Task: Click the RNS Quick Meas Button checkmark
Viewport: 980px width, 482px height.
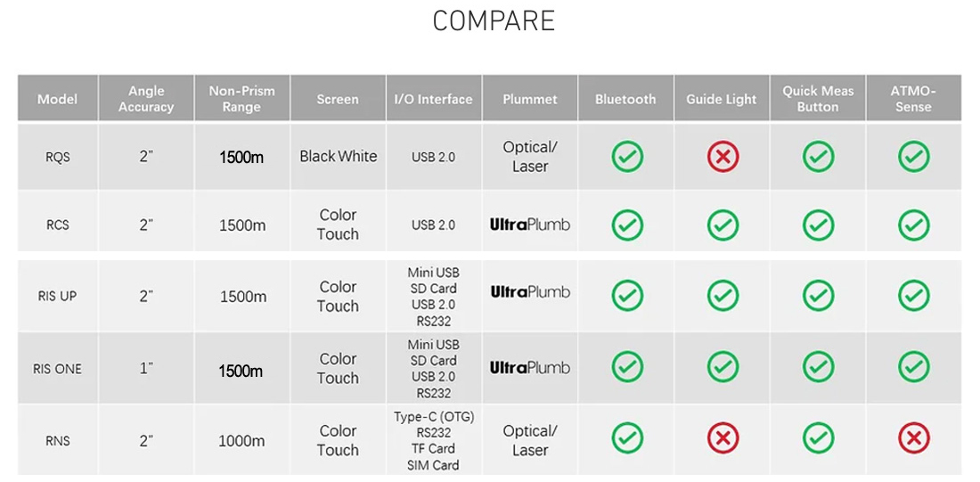Action: 818,438
